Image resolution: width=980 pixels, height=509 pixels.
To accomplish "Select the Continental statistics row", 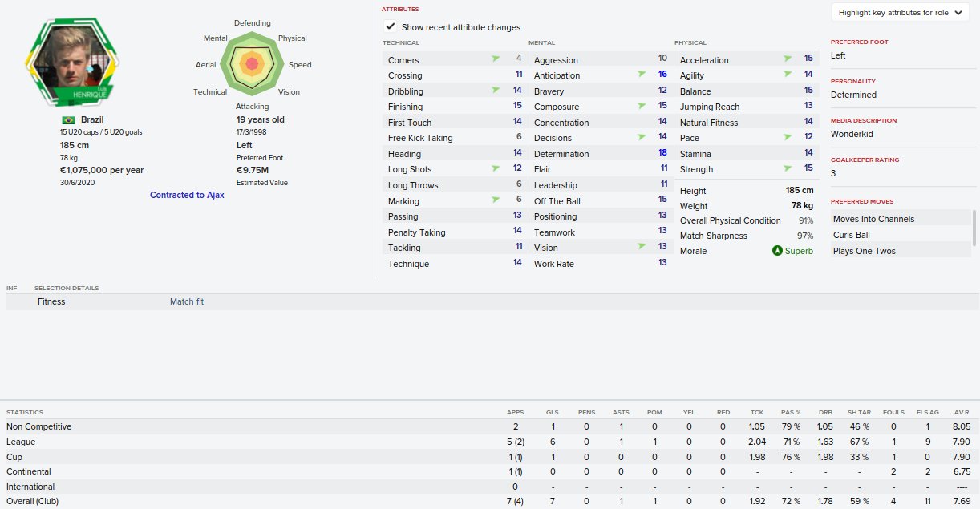I will point(489,471).
